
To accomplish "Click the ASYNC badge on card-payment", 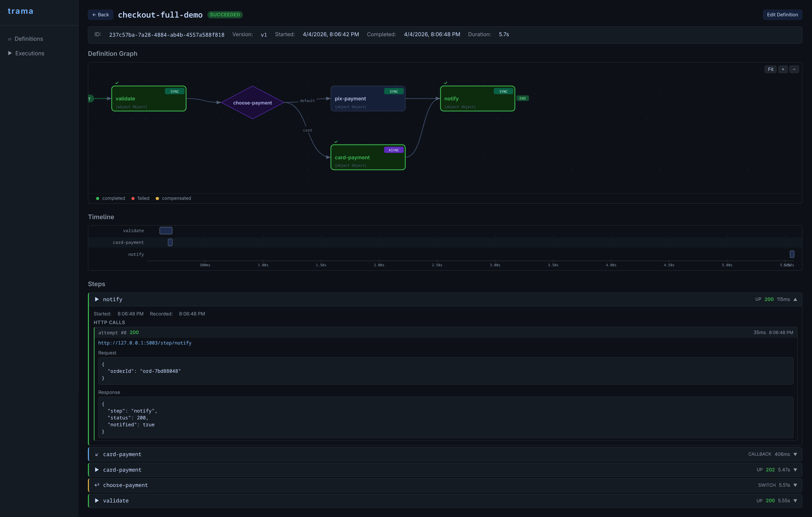I will [x=394, y=150].
